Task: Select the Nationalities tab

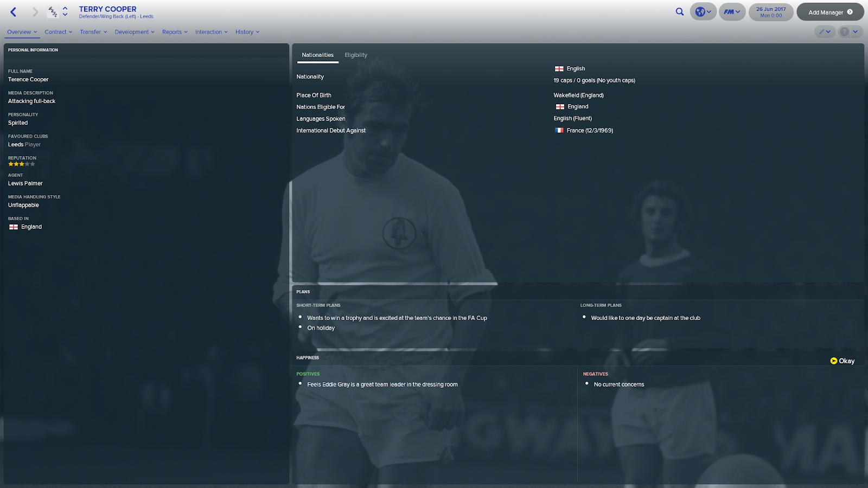Action: [x=318, y=55]
